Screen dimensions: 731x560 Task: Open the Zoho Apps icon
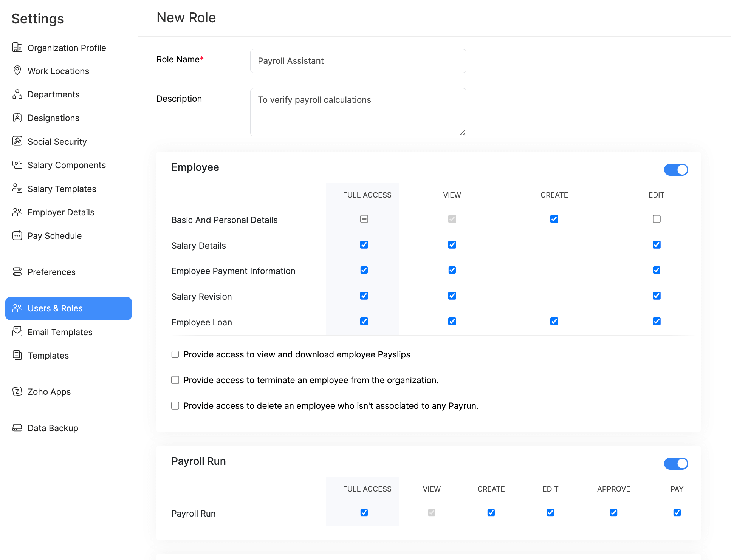point(17,392)
